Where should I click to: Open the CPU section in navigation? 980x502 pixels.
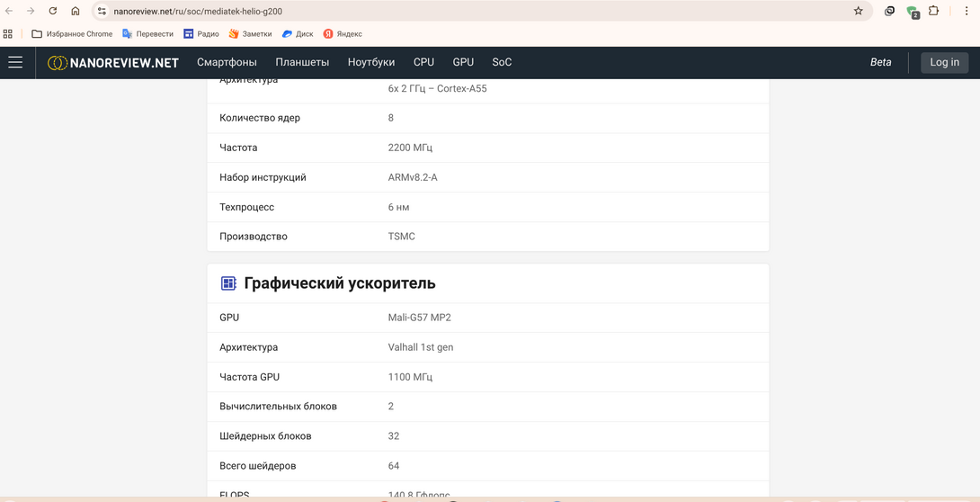pos(423,62)
